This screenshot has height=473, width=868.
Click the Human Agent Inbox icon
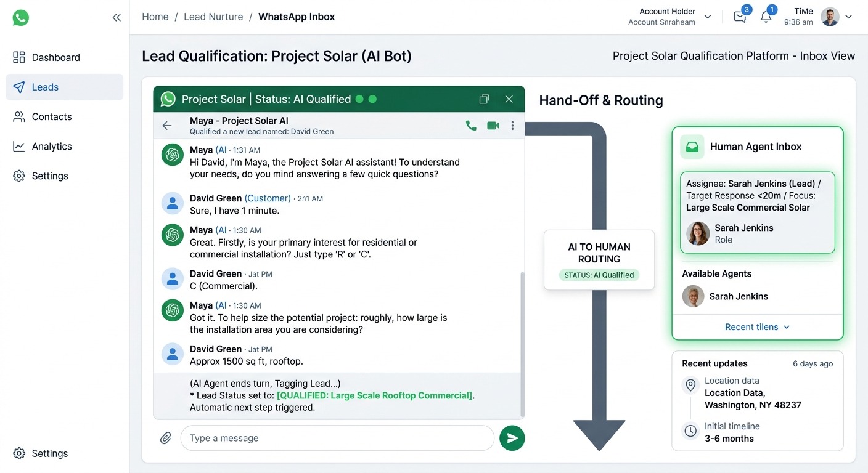point(692,147)
